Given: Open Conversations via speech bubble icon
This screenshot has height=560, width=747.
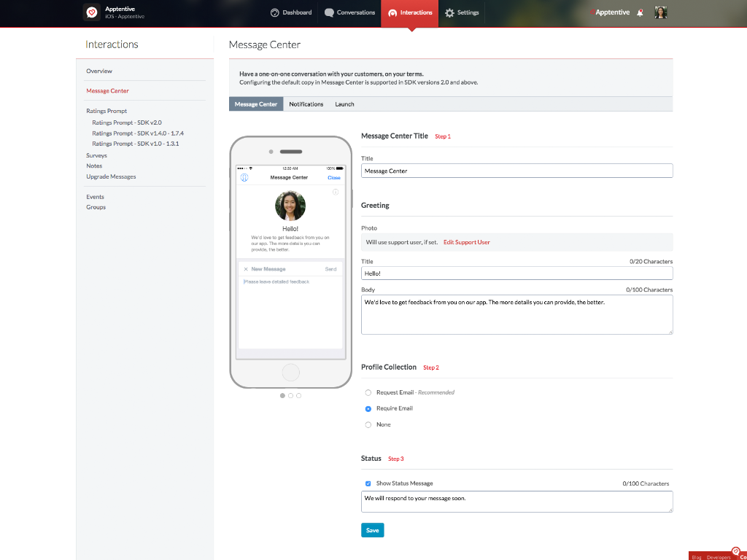Looking at the screenshot, I should click(x=329, y=12).
